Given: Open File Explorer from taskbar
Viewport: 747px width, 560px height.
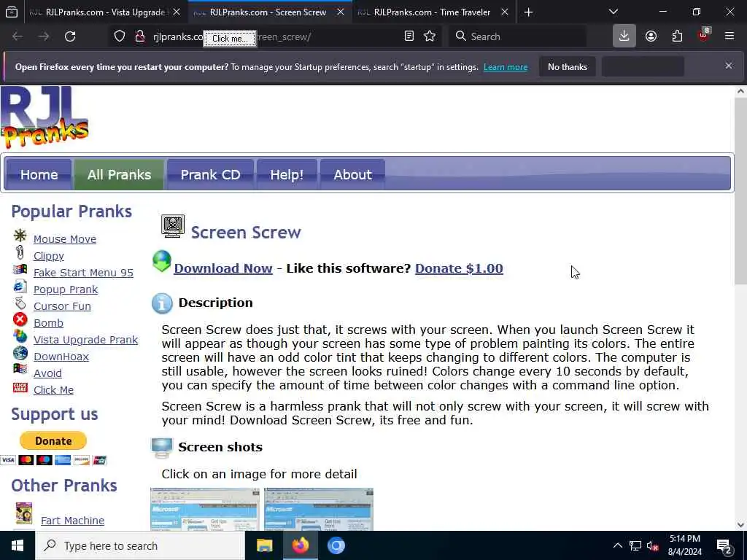Looking at the screenshot, I should (264, 545).
